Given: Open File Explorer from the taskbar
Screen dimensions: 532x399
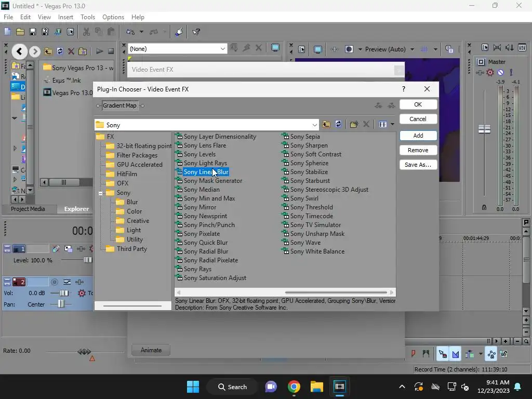Looking at the screenshot, I should point(316,387).
